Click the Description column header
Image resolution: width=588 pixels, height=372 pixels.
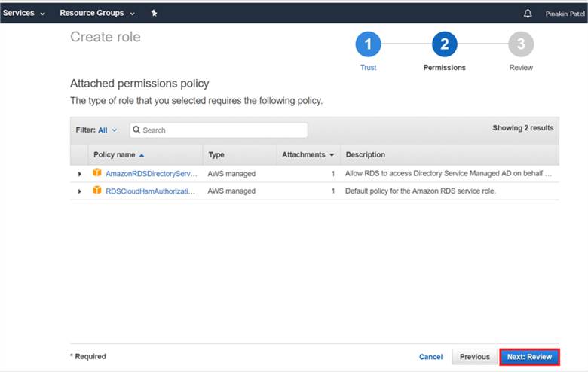point(366,154)
